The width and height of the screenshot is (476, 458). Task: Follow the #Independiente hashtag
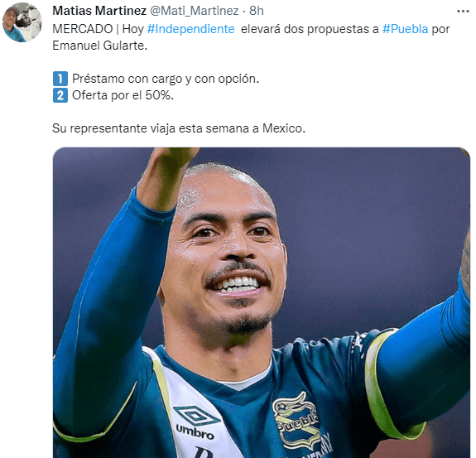(x=190, y=29)
